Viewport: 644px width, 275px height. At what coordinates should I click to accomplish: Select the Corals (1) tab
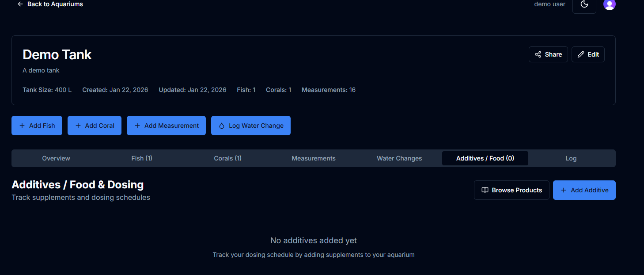tap(227, 158)
